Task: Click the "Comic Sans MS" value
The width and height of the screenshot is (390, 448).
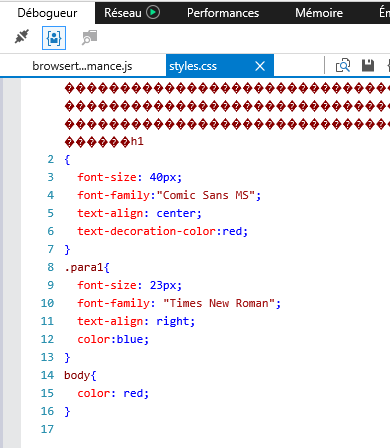Action: [205, 195]
